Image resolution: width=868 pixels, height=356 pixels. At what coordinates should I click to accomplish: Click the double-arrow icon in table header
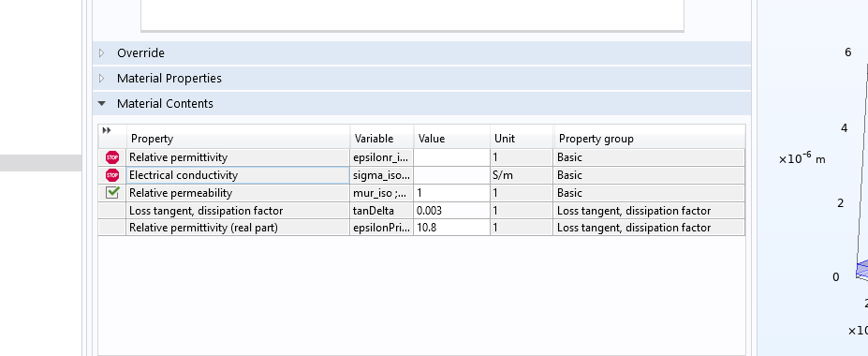point(107,130)
